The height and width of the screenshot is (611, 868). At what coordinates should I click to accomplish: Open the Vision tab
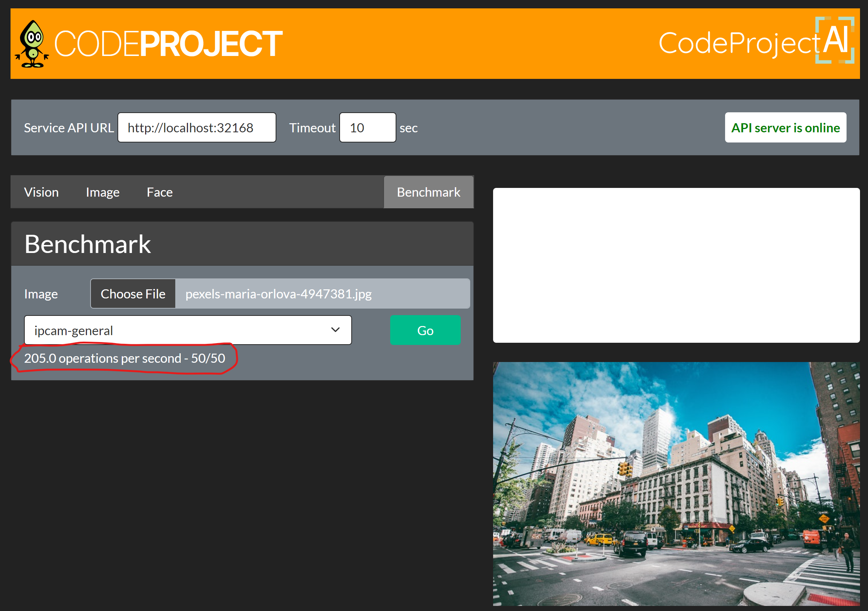click(x=41, y=192)
